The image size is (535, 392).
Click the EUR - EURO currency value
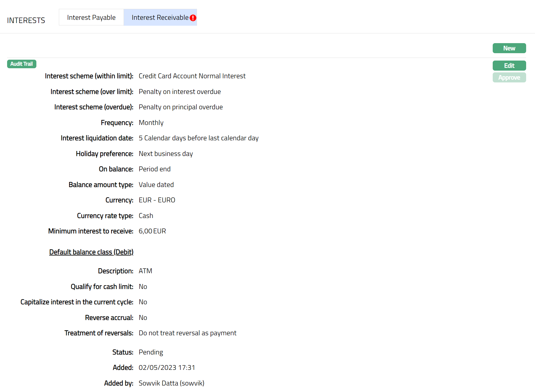coord(157,200)
